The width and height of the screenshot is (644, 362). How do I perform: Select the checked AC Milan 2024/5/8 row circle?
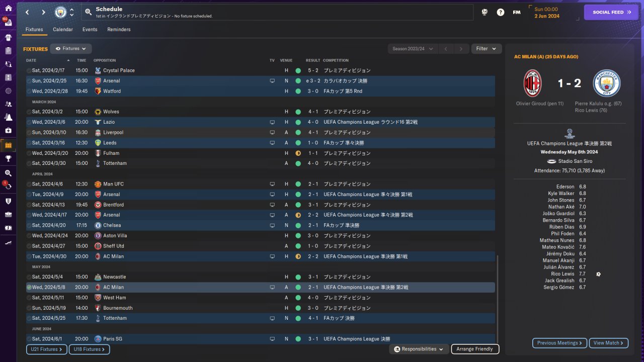[x=29, y=287]
